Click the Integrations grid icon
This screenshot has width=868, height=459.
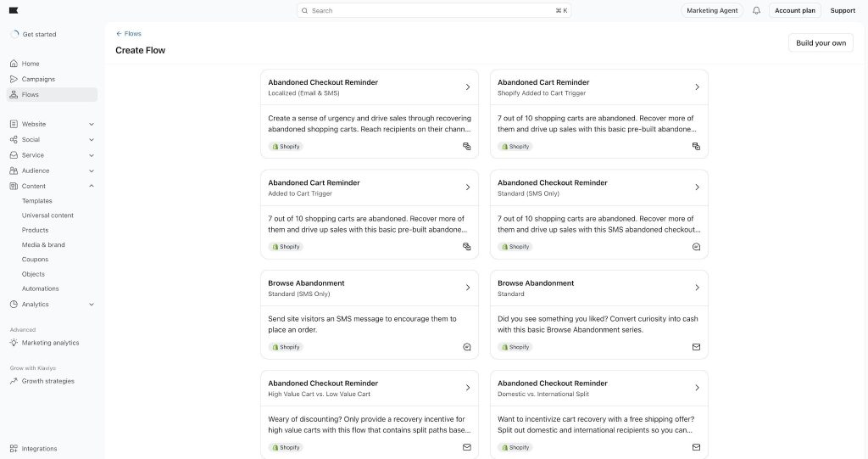[x=14, y=449]
